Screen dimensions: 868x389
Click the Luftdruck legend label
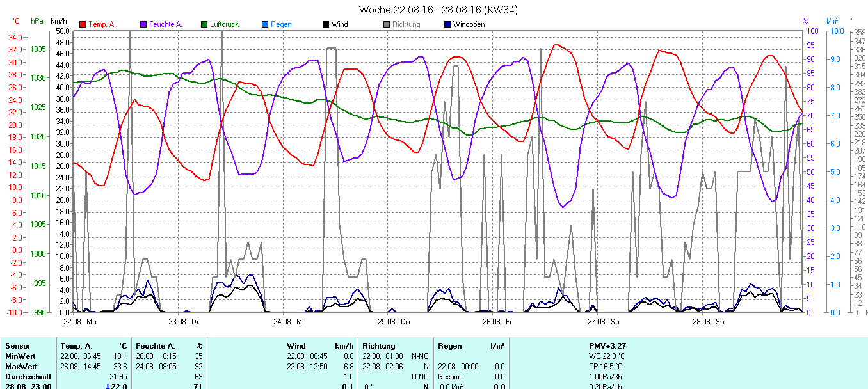224,25
